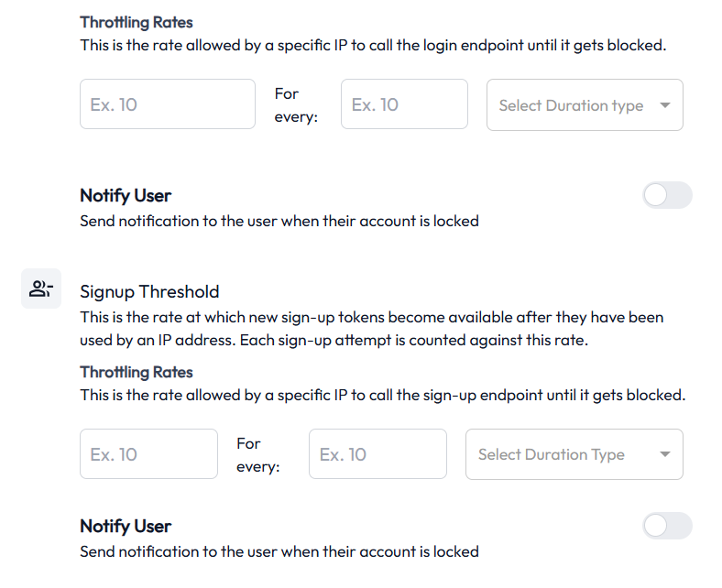Click the sign-up tokens description paragraph

pos(372,329)
